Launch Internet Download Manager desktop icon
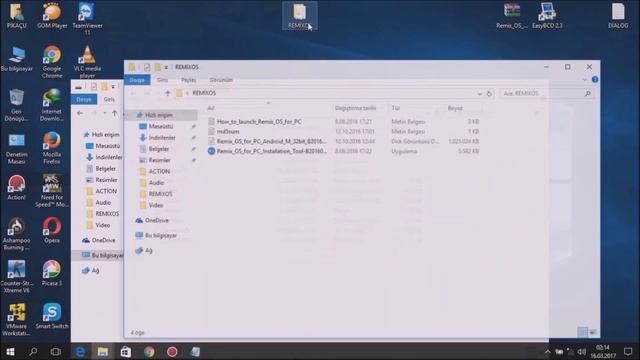The width and height of the screenshot is (640, 360). [52, 105]
